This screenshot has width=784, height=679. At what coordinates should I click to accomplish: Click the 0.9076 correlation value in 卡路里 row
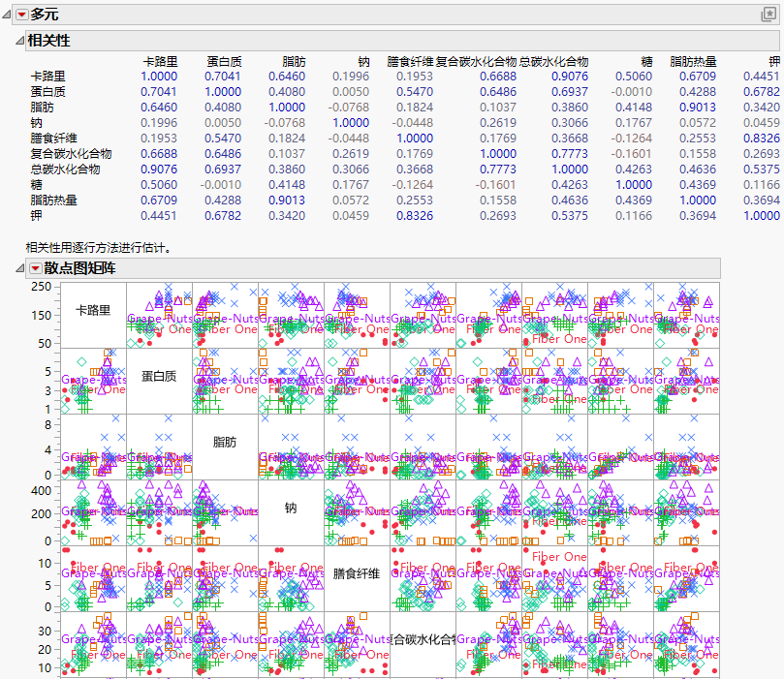(x=570, y=77)
